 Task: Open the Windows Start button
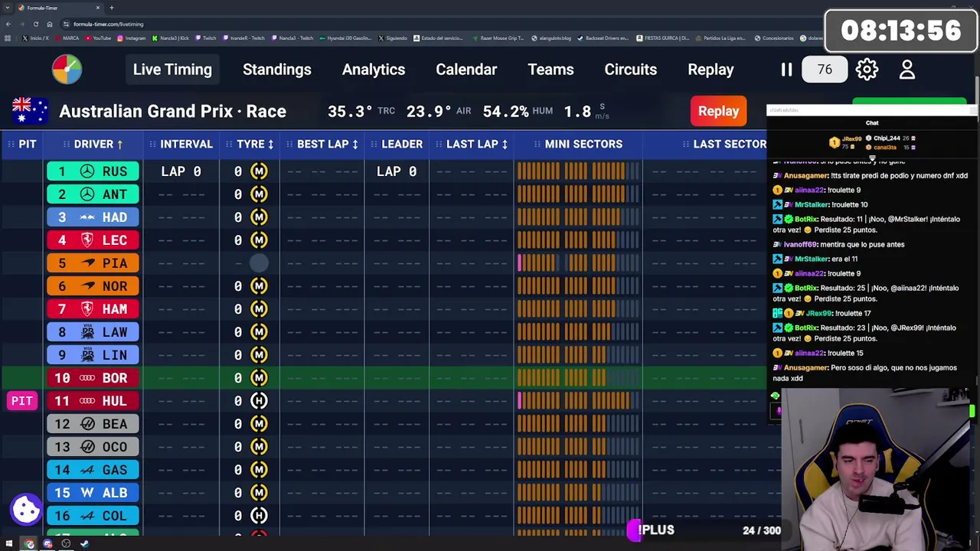point(9,544)
